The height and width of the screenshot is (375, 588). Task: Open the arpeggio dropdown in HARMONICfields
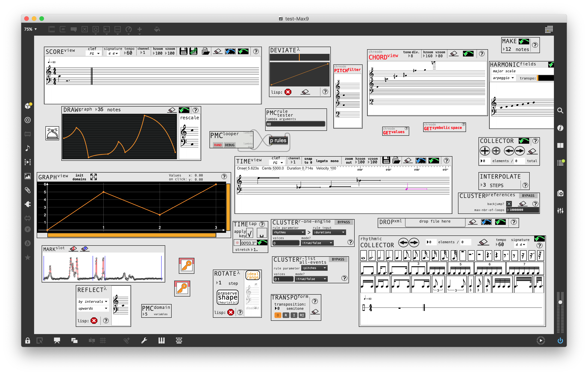coord(503,78)
